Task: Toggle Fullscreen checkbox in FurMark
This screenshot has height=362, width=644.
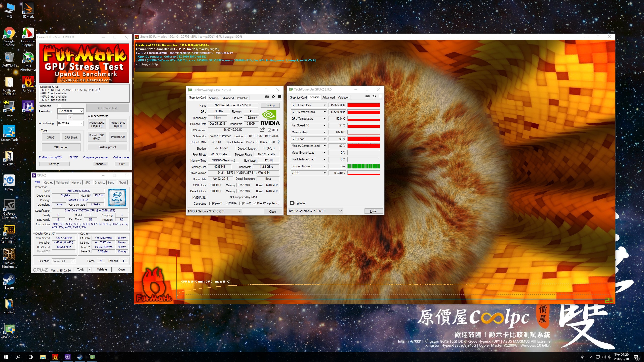Action: pyautogui.click(x=59, y=106)
